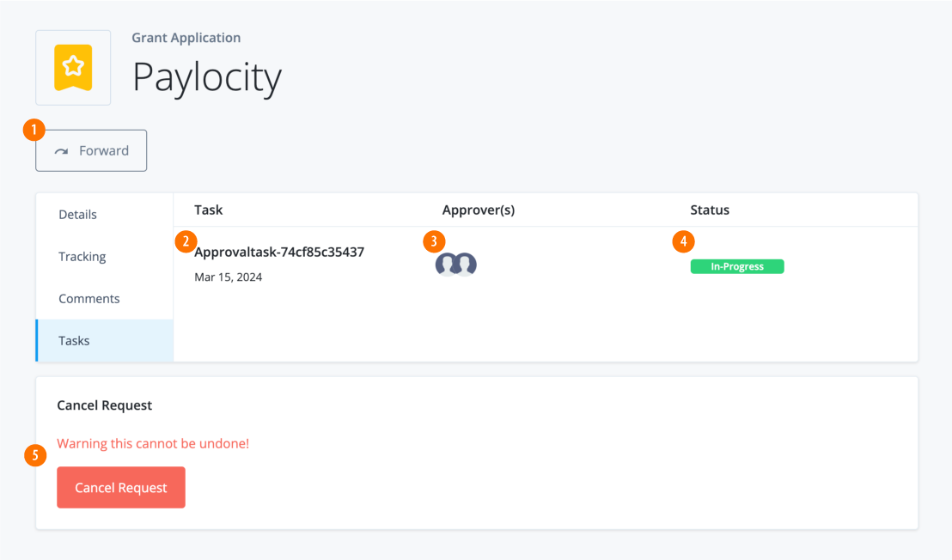The image size is (952, 560).
Task: Open the Tracking tab
Action: pos(82,256)
